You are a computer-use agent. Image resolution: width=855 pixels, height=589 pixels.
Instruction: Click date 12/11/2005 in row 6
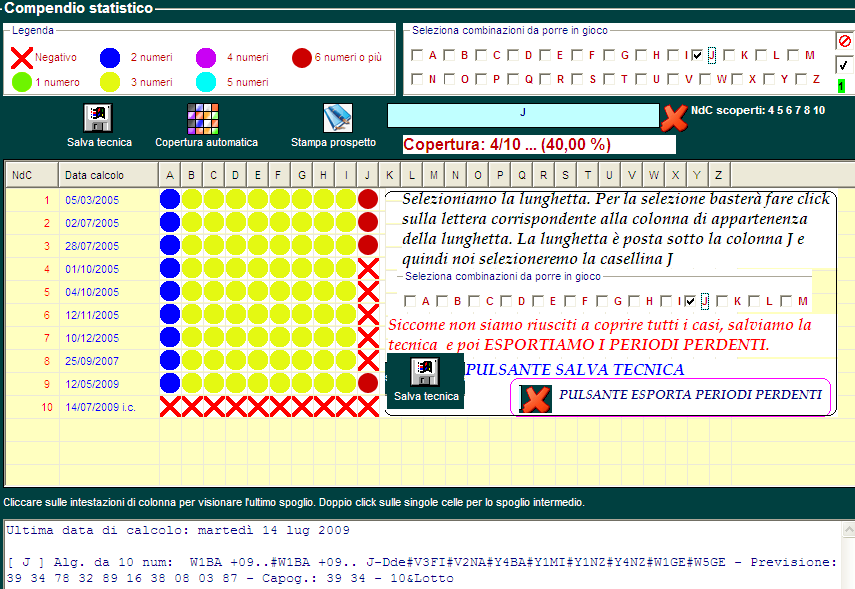pyautogui.click(x=92, y=315)
